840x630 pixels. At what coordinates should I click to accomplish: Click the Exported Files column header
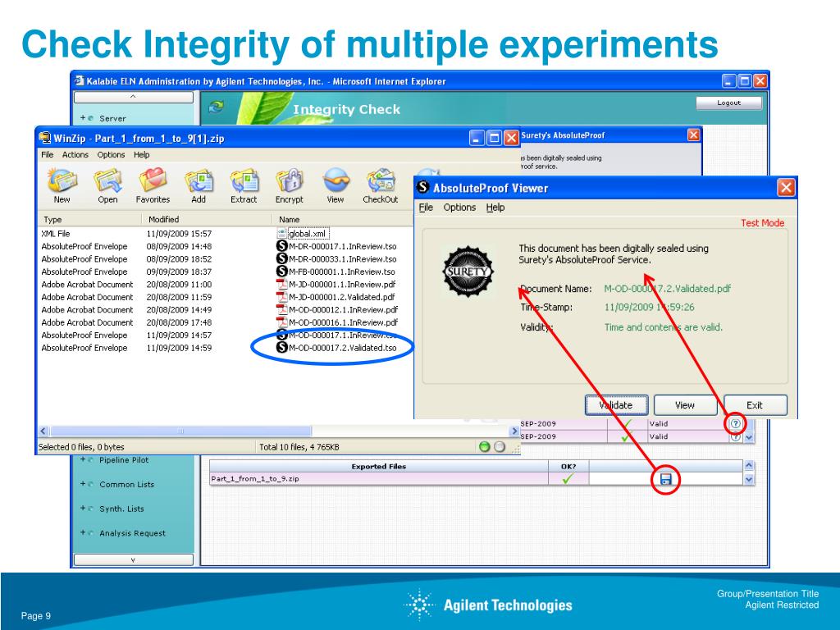(x=378, y=466)
